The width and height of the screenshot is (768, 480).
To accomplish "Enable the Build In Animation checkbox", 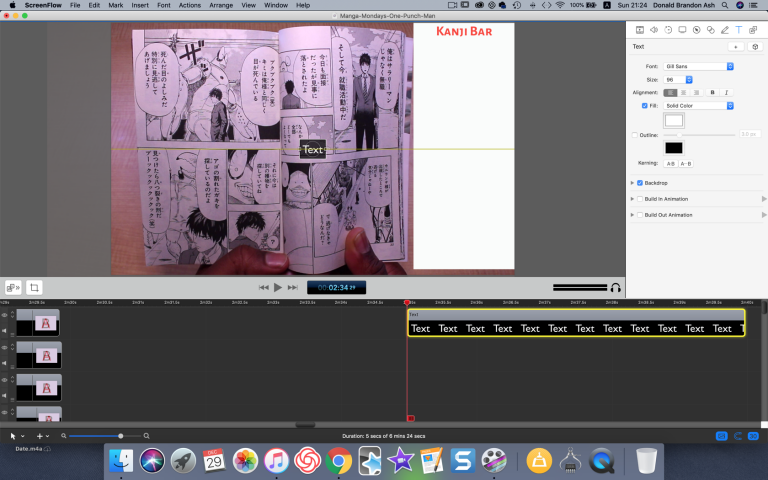I will click(640, 199).
